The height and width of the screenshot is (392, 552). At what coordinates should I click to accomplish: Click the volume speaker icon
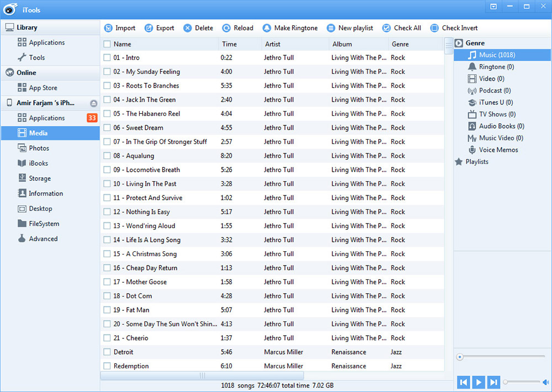click(x=545, y=382)
